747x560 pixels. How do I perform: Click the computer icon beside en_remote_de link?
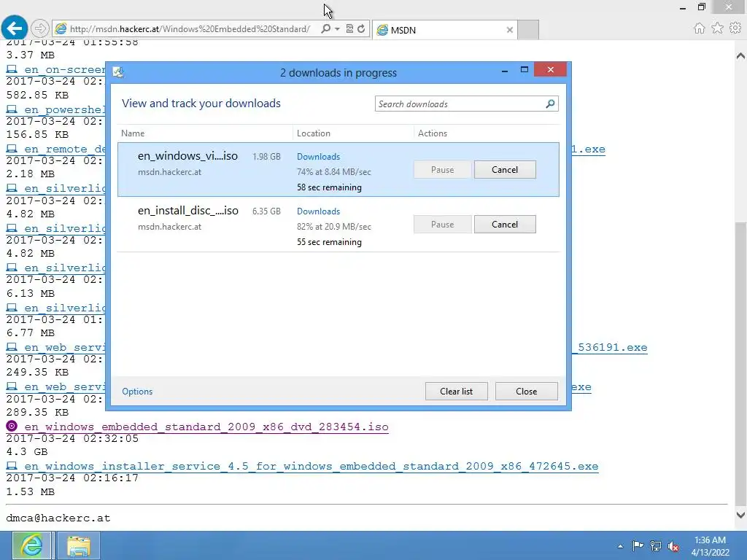12,149
